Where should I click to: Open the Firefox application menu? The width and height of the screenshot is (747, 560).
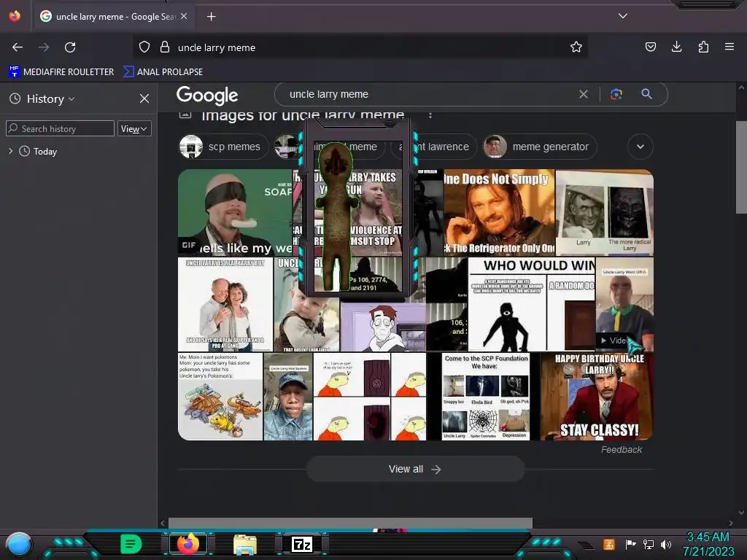tap(729, 47)
